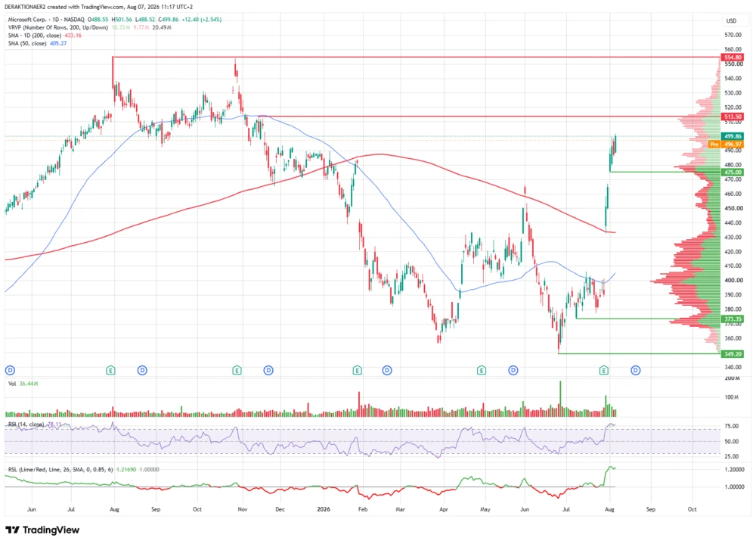Click the dividend D marker in mid-August 2026

pos(636,370)
